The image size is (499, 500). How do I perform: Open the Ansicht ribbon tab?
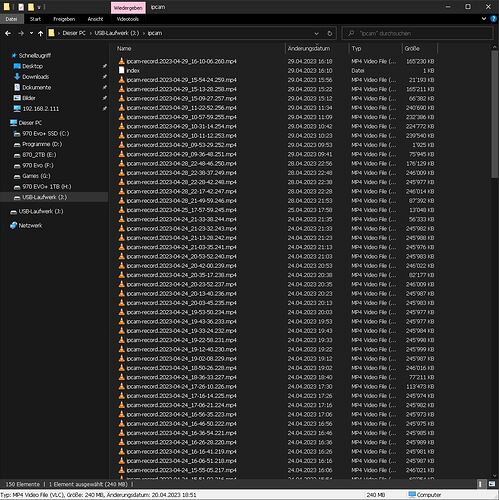coord(95,19)
